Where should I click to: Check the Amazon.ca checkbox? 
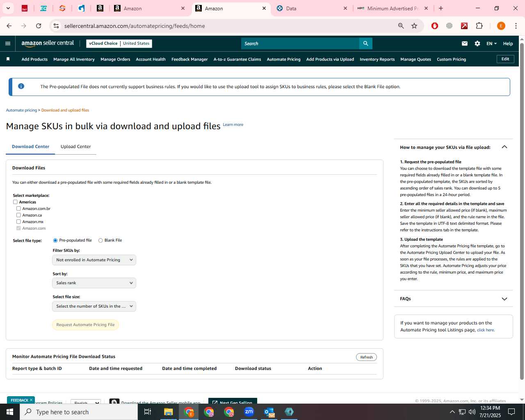(x=18, y=215)
